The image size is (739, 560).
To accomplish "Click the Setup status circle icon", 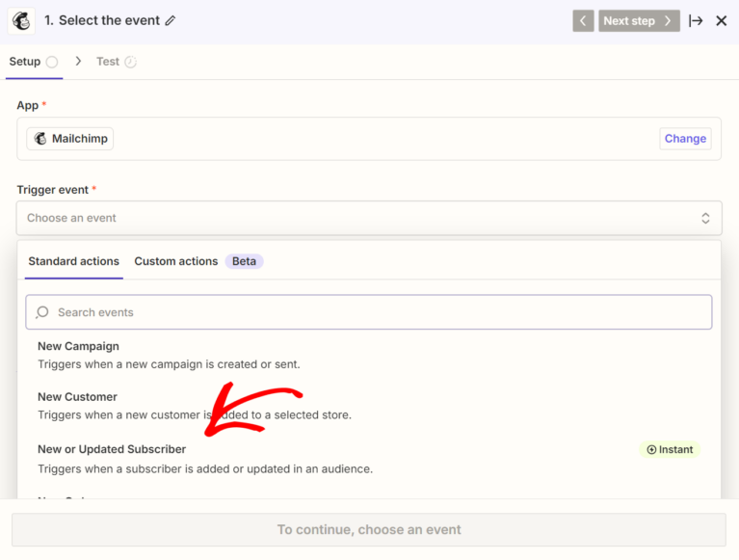I will coord(52,62).
